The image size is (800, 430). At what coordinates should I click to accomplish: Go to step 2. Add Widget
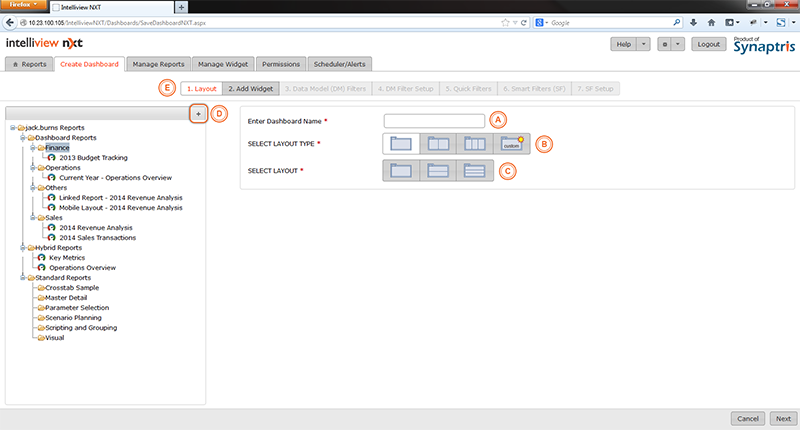click(x=251, y=89)
